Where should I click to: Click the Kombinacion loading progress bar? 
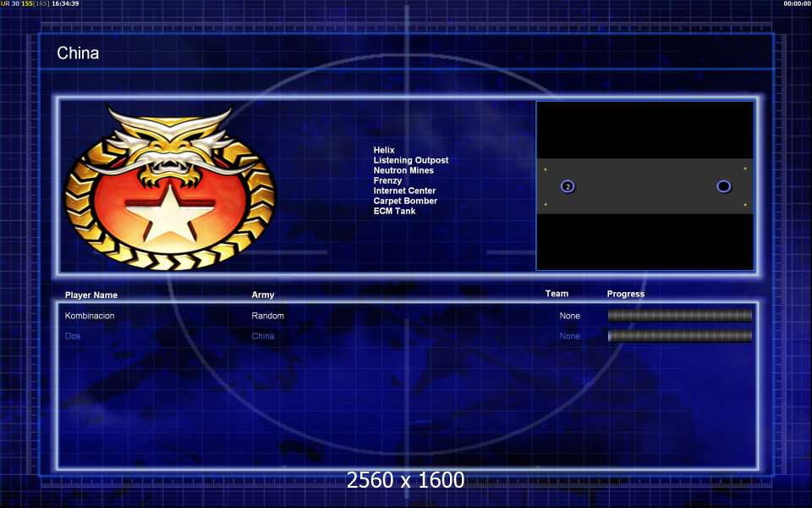click(x=680, y=315)
